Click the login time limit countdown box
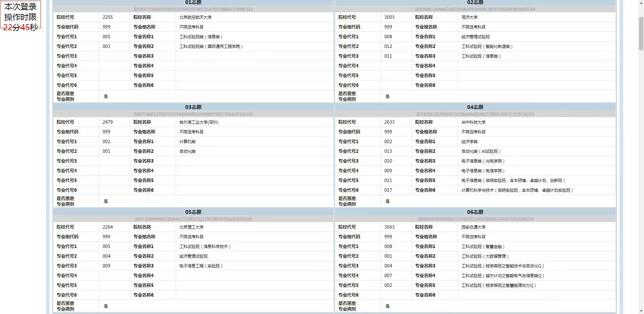This screenshot has width=644, height=314. coord(20,14)
